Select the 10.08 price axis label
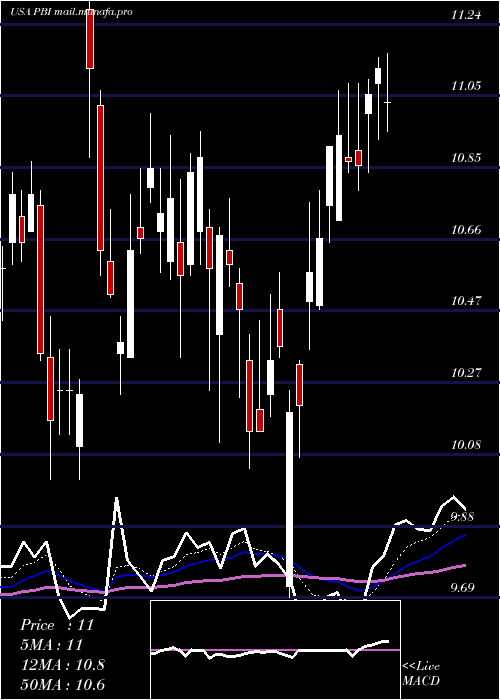500x700 pixels. point(466,444)
